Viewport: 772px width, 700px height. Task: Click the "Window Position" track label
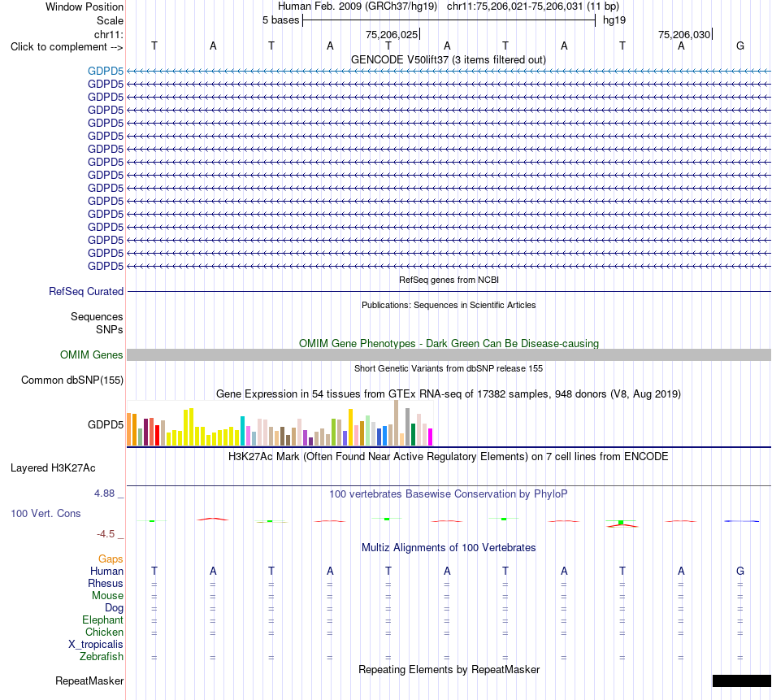pos(85,7)
